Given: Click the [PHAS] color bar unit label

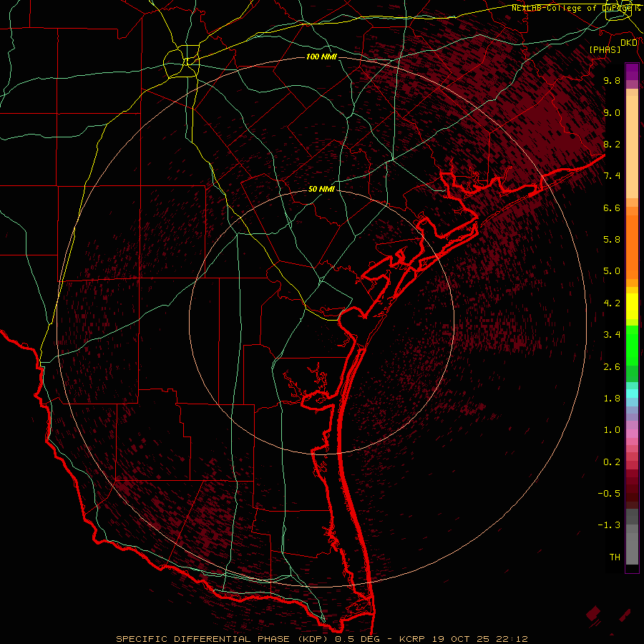Looking at the screenshot, I should 605,49.
